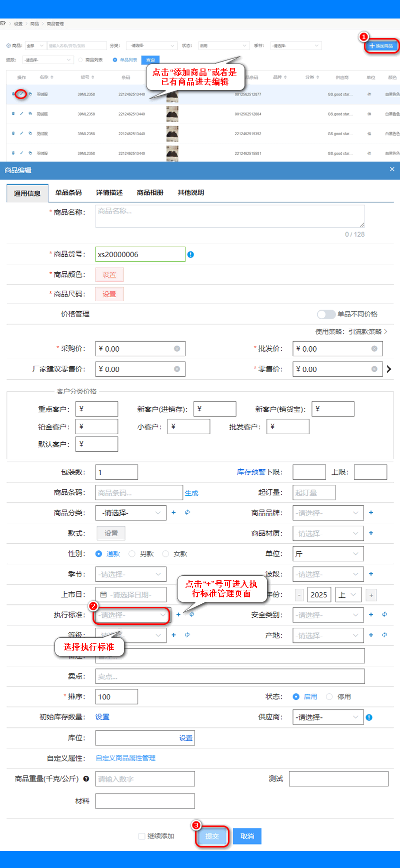This screenshot has width=400, height=868.
Task: Click the 查询 search button
Action: pyautogui.click(x=150, y=60)
